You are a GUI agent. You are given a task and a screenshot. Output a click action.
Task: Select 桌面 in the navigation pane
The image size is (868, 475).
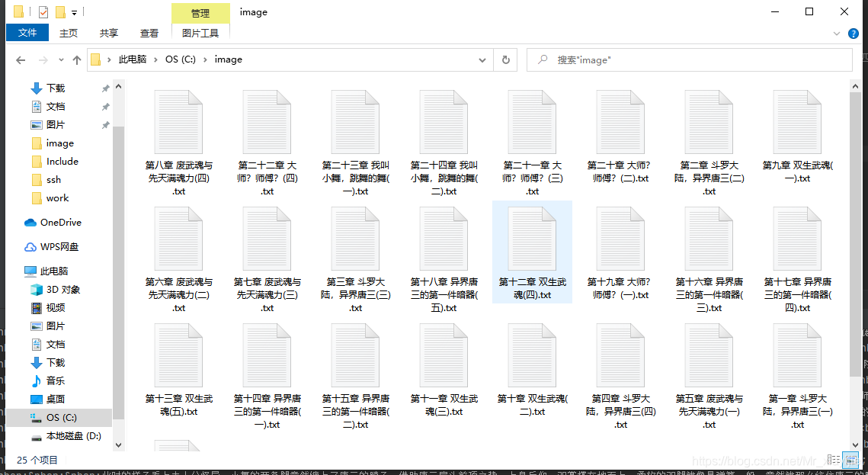(x=56, y=400)
